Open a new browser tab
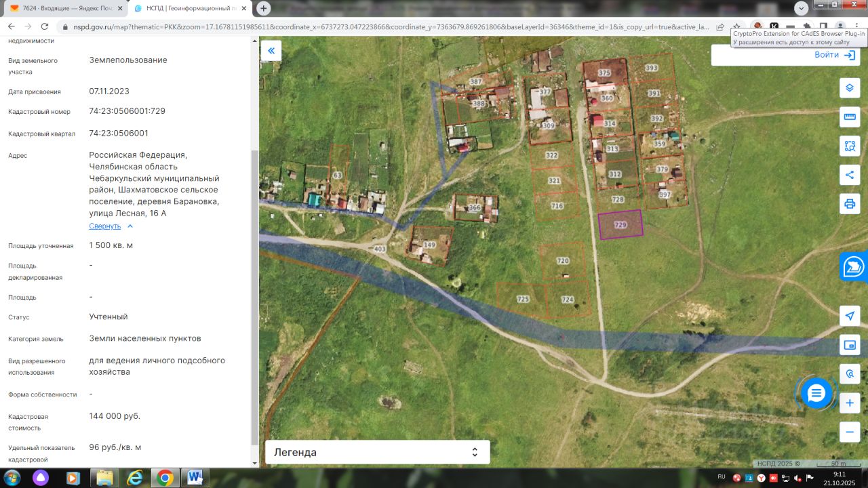This screenshot has height=488, width=868. (x=264, y=8)
